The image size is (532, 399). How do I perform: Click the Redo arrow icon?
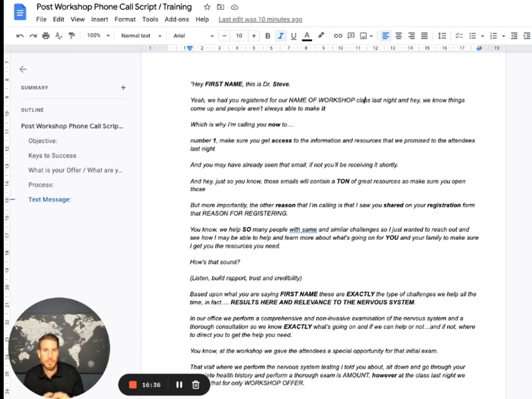point(33,36)
